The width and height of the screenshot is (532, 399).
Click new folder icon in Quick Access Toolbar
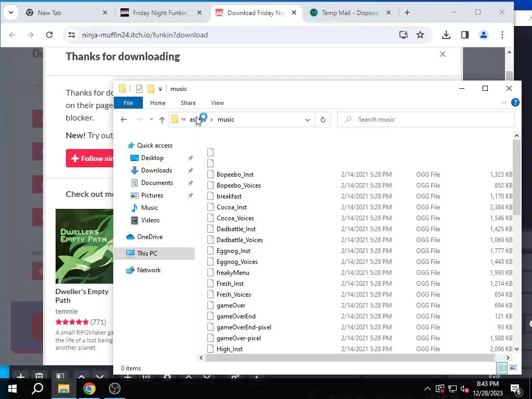click(x=151, y=89)
